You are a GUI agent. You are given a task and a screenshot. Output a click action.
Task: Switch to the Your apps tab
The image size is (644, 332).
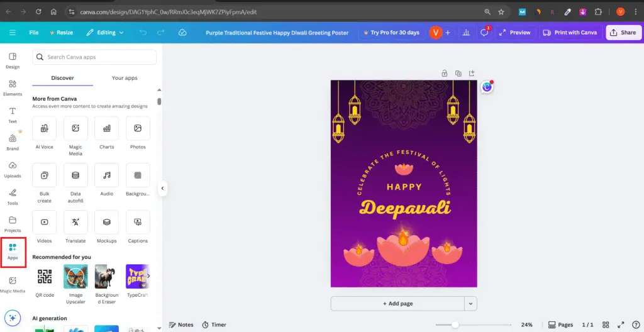click(125, 78)
